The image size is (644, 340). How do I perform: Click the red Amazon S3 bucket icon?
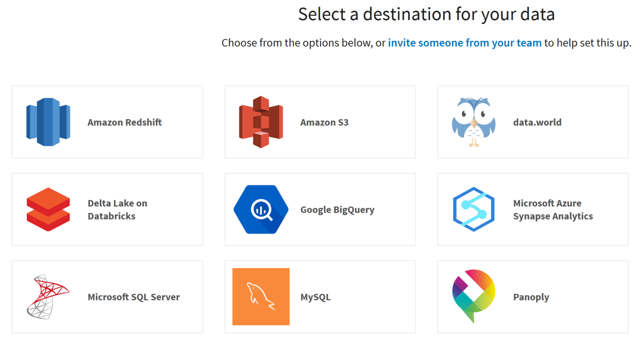261,122
